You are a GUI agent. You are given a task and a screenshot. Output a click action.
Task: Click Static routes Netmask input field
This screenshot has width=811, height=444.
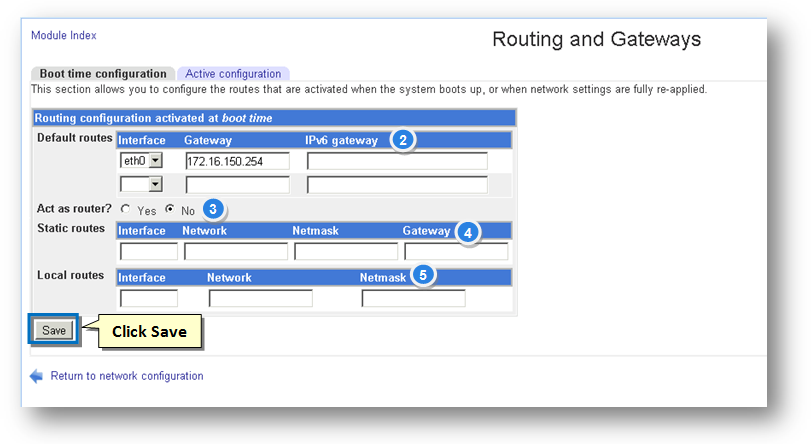coord(346,251)
